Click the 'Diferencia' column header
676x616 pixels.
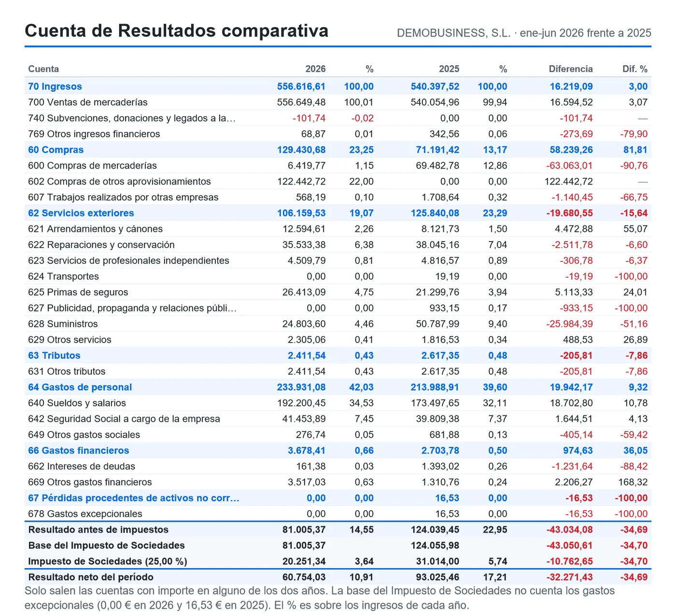(x=571, y=69)
